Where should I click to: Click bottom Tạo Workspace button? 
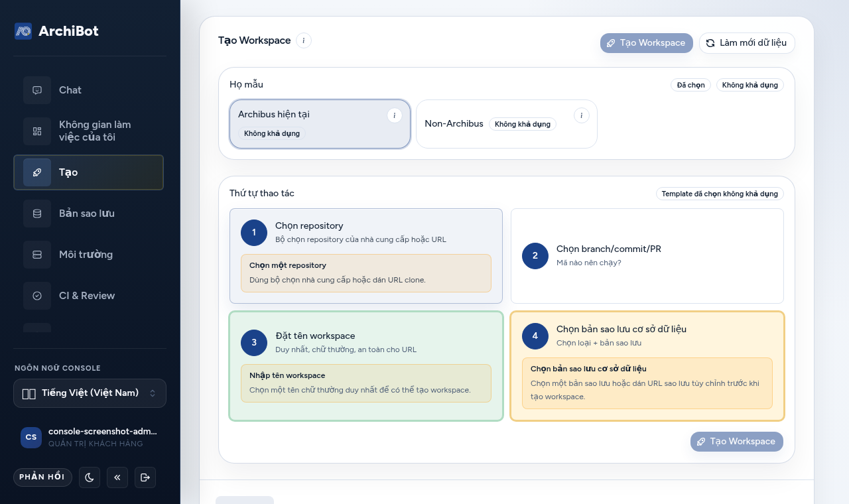[x=737, y=442]
